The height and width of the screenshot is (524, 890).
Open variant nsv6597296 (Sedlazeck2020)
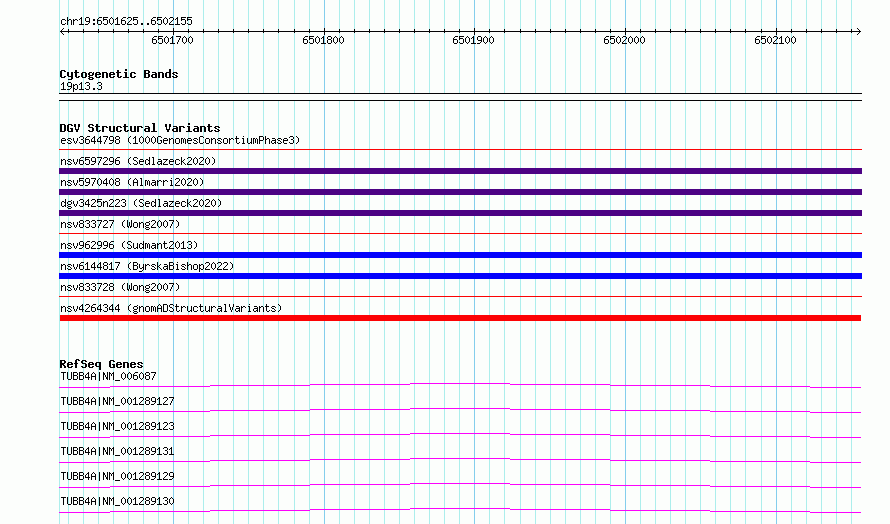138,161
